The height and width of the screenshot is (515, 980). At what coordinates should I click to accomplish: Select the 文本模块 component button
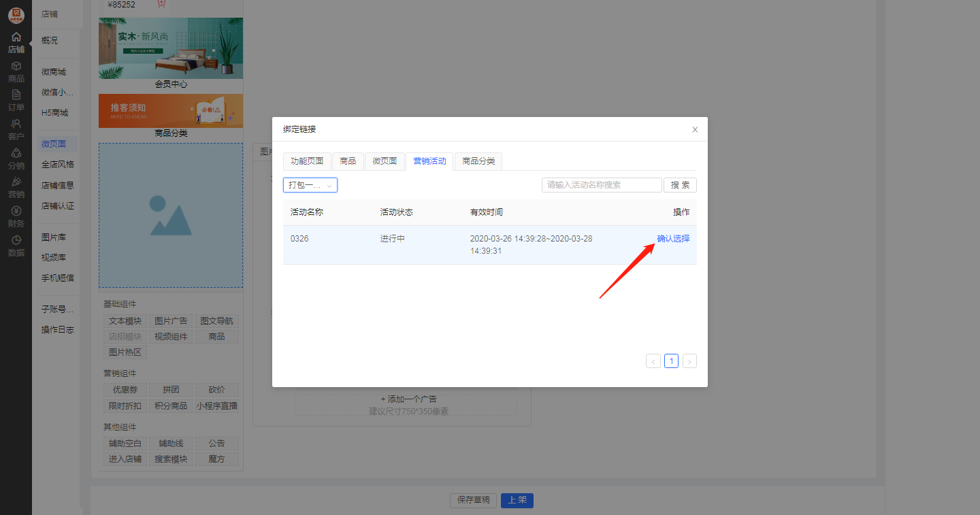tap(125, 320)
